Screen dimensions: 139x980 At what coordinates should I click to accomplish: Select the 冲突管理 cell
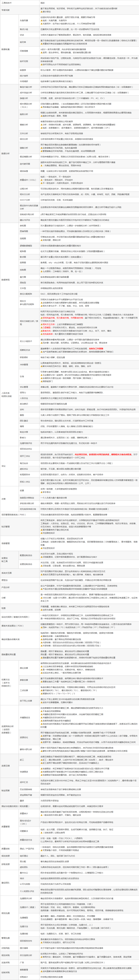(29, 364)
